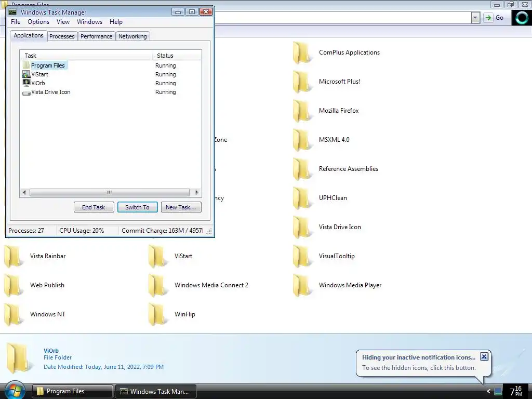Click the Microsoft Plus! folder icon
The image size is (532, 399).
coord(301,82)
